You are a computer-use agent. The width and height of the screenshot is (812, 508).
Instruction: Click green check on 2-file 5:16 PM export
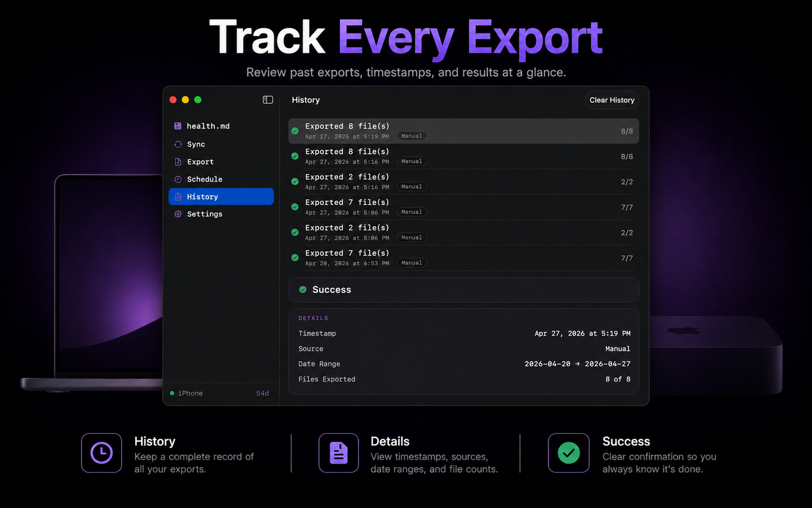tap(295, 182)
